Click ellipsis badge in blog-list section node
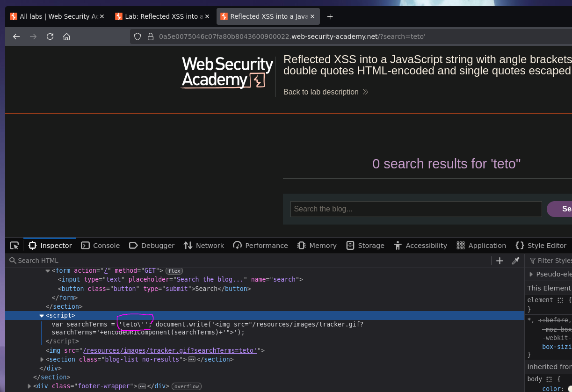 coord(191,359)
